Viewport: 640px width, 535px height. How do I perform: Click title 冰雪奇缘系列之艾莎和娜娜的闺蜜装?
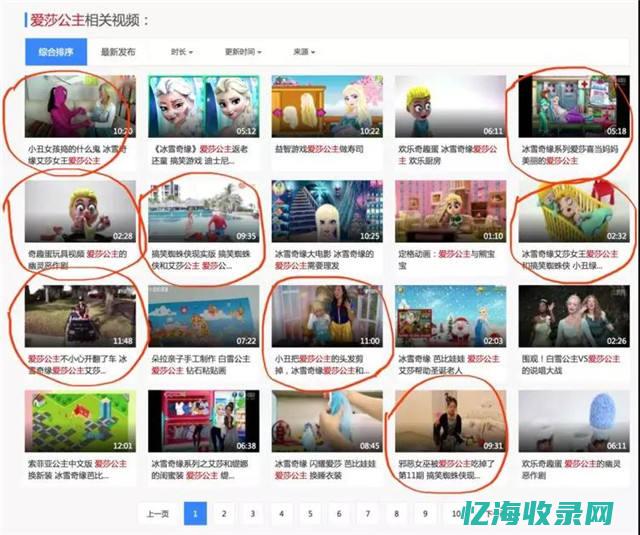coord(200,469)
